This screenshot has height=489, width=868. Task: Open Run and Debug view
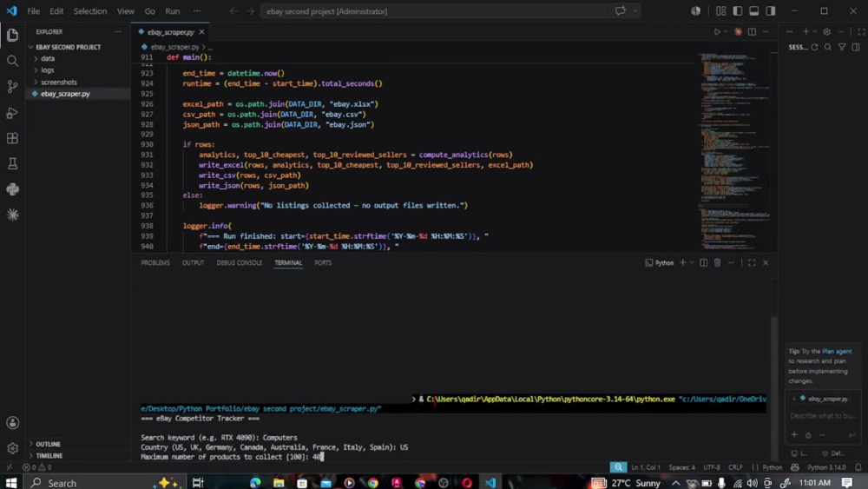[12, 113]
